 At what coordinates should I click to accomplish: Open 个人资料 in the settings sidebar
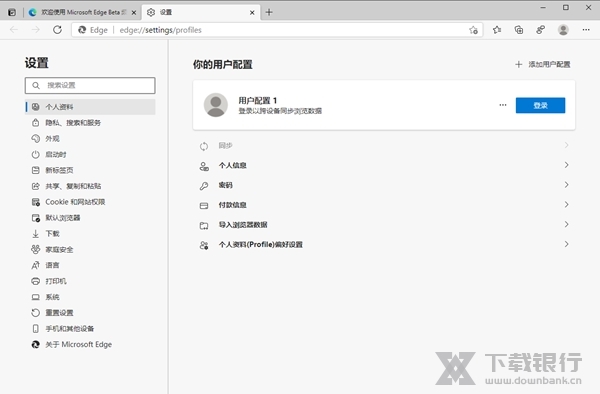click(x=90, y=107)
